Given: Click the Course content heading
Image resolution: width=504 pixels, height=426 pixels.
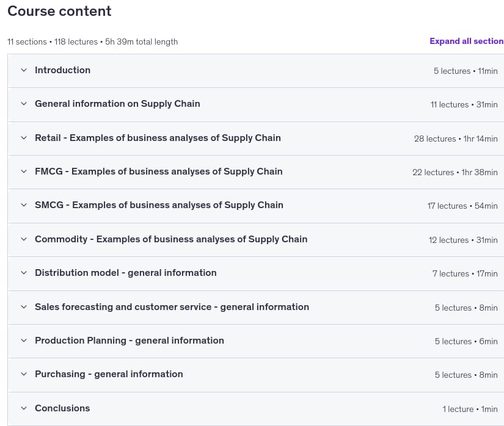Looking at the screenshot, I should point(59,11).
